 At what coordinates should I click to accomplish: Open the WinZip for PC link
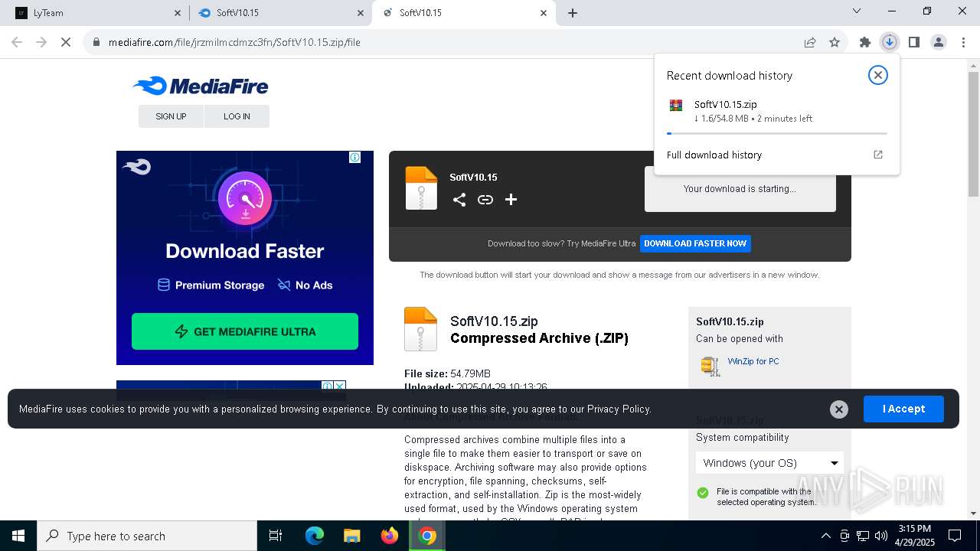[x=753, y=361]
